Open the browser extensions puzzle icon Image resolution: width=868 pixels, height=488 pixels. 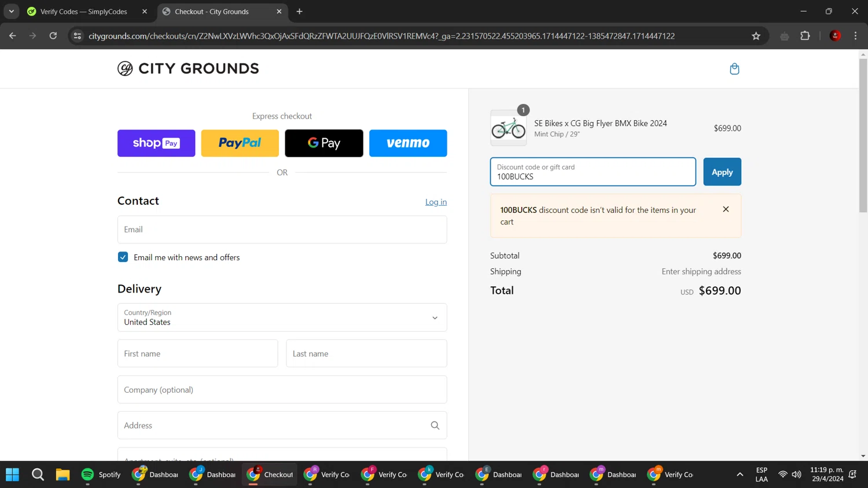coord(805,36)
